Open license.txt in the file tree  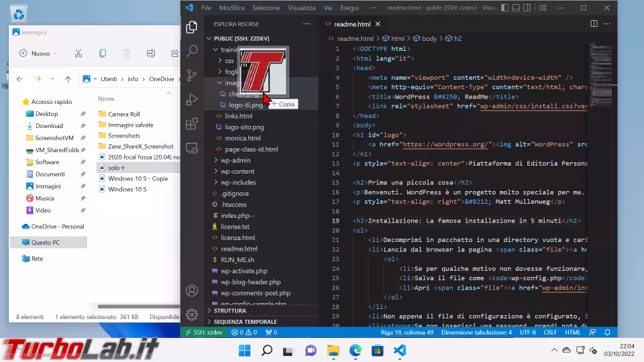235,227
